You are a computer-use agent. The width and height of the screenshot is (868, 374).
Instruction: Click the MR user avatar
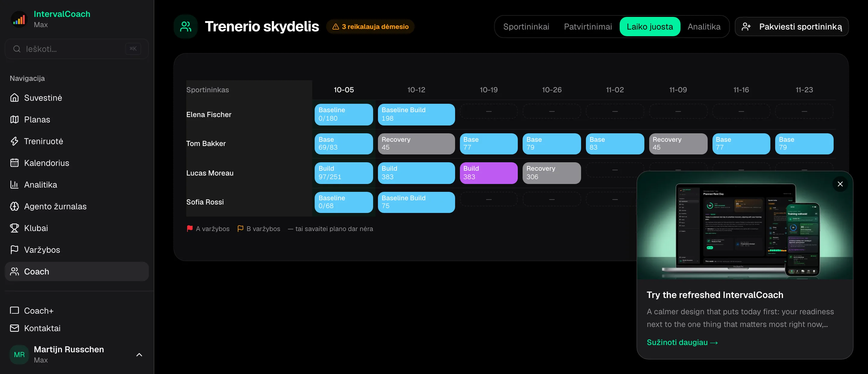19,354
